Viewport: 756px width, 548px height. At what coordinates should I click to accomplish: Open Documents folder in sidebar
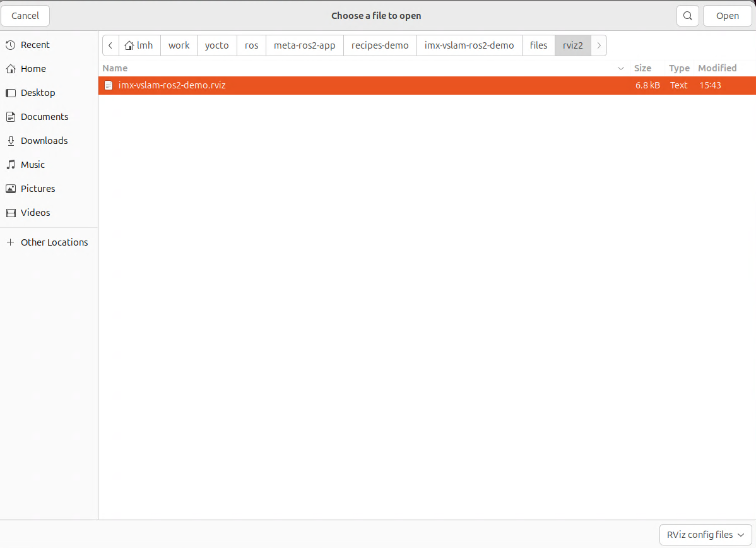(x=44, y=117)
